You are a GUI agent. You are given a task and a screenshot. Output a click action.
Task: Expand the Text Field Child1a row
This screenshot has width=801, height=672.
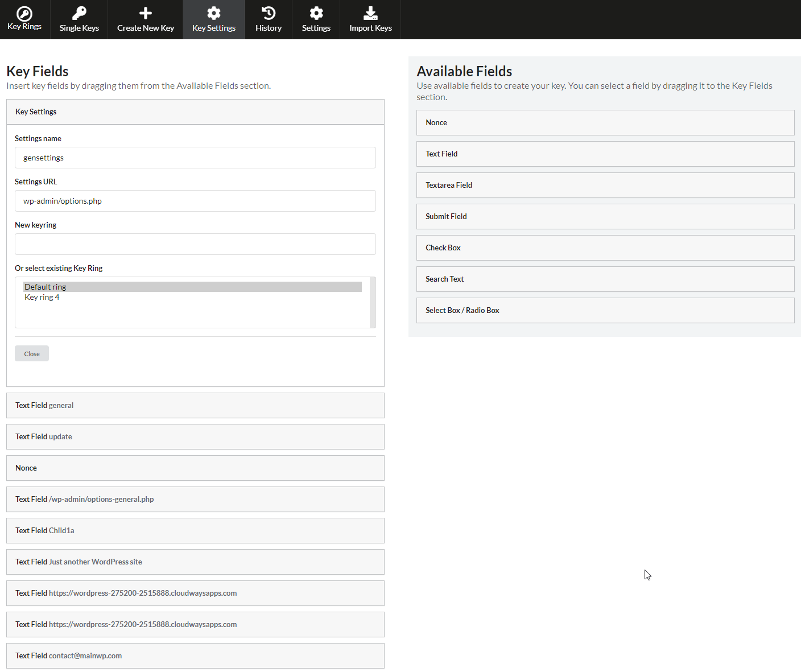click(195, 530)
